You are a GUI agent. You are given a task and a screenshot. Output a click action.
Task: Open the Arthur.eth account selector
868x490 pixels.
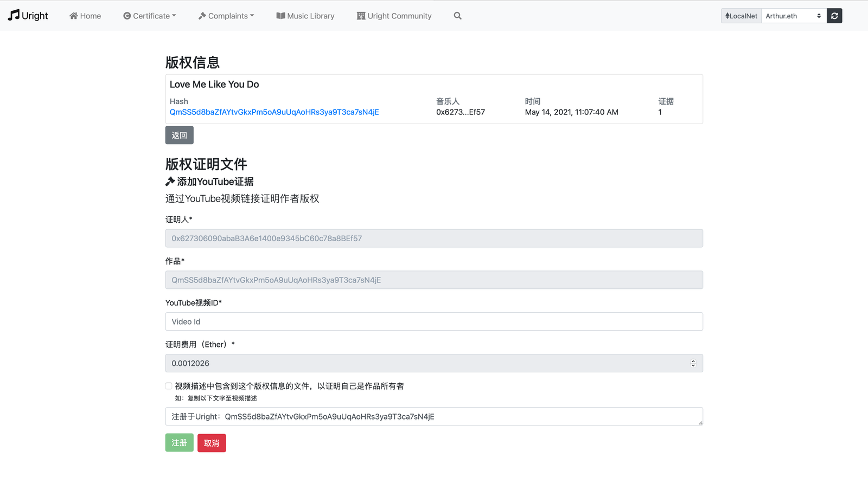pyautogui.click(x=794, y=16)
